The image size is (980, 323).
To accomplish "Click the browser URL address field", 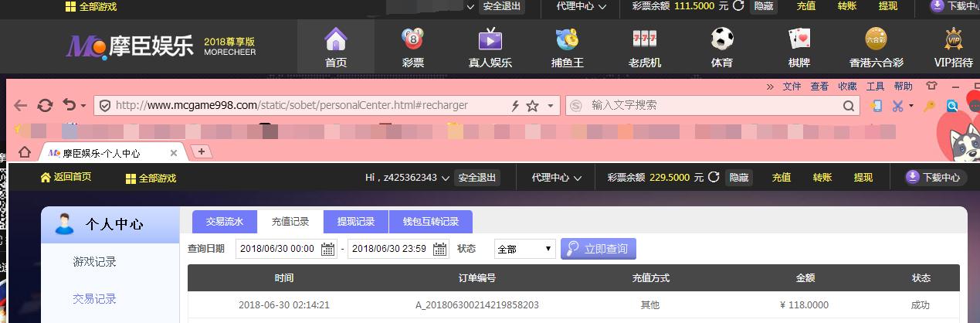I will [301, 105].
